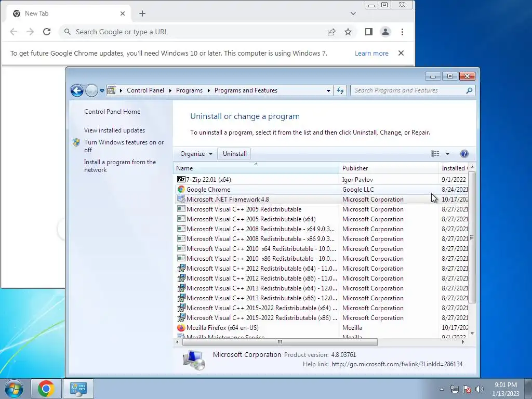This screenshot has width=532, height=399.
Task: Click the horizontal scrollbar right arrow
Action: click(x=463, y=342)
